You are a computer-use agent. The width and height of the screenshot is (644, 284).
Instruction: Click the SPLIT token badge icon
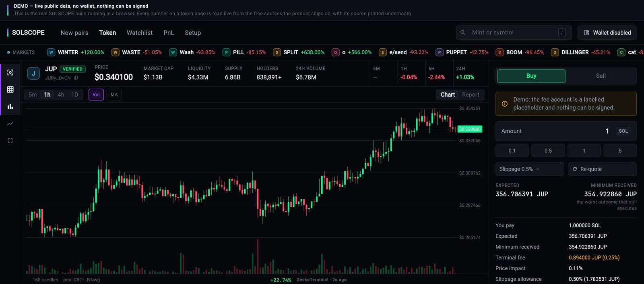(277, 52)
